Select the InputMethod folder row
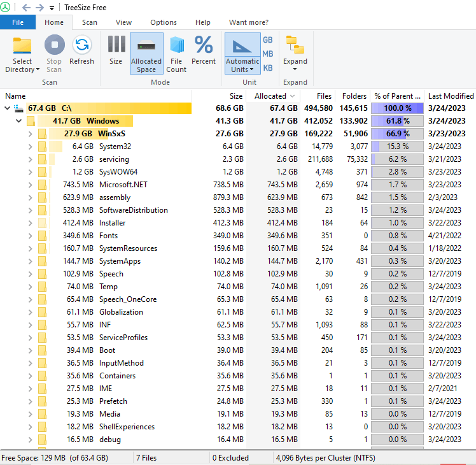476x465 pixels. 238,363
